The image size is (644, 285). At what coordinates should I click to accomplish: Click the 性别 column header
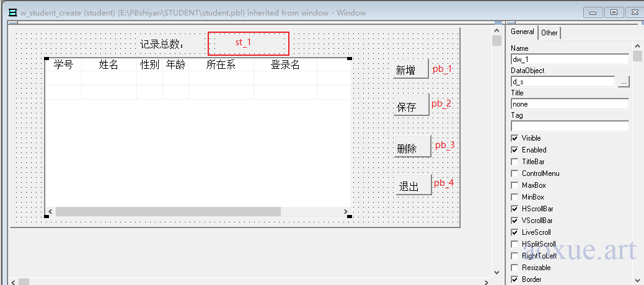coord(149,64)
